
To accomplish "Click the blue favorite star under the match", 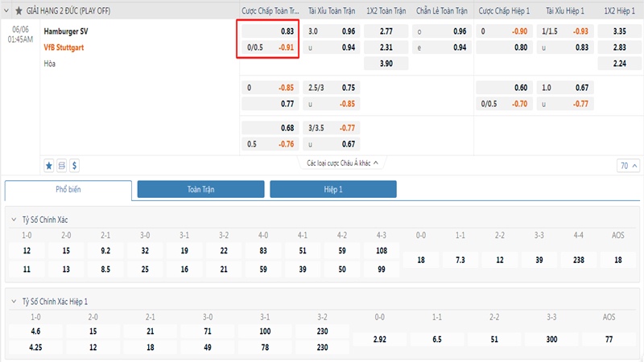I will click(49, 166).
